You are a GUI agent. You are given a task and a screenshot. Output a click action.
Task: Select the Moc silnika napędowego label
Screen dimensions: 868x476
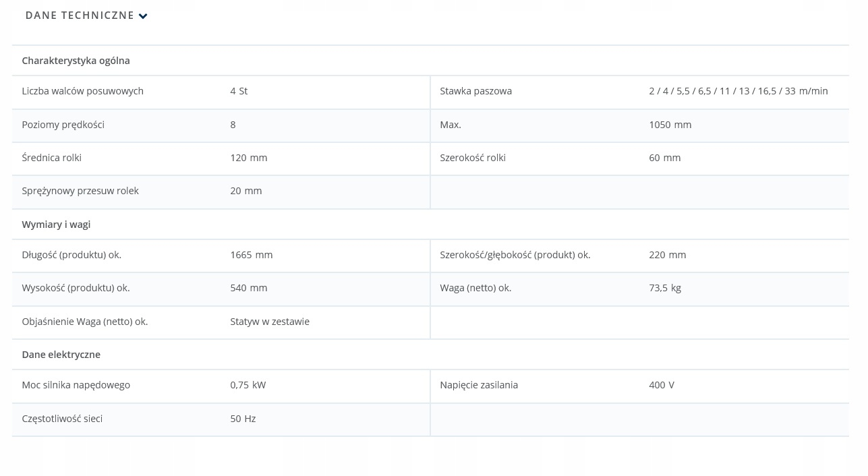pos(76,385)
